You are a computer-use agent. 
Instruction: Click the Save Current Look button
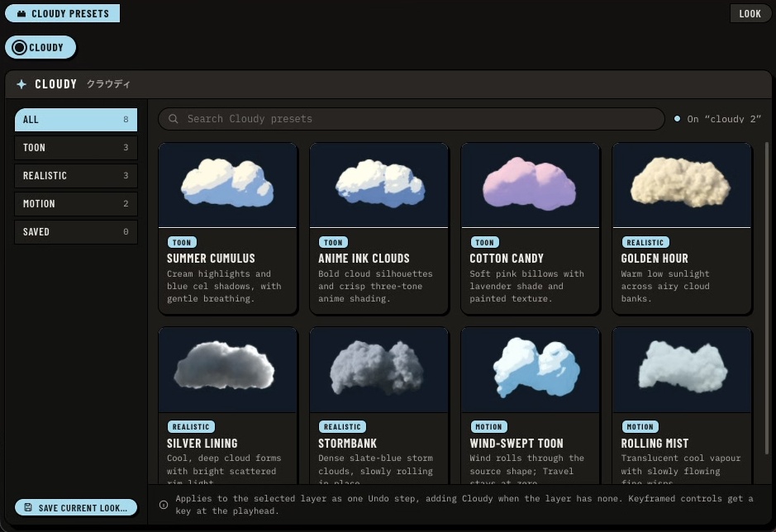pos(76,508)
